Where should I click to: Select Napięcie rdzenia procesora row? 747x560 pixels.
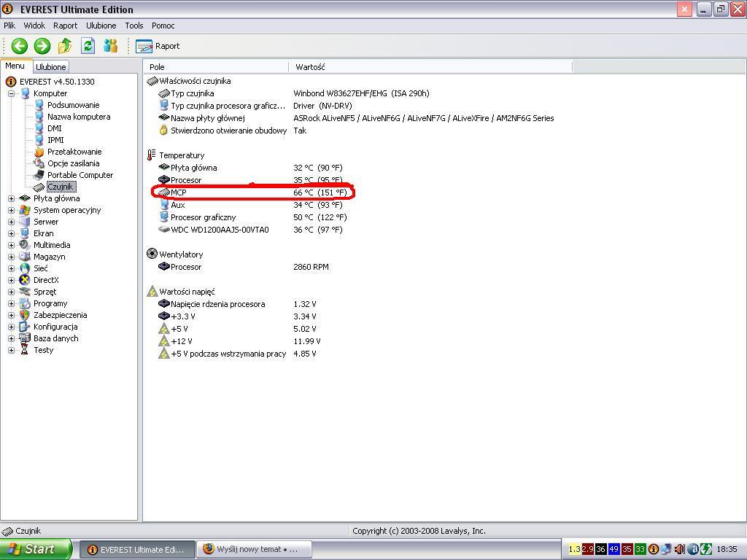237,304
